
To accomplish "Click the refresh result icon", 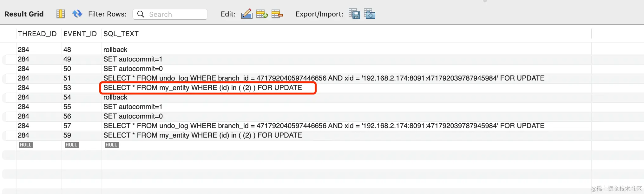I will coord(77,14).
